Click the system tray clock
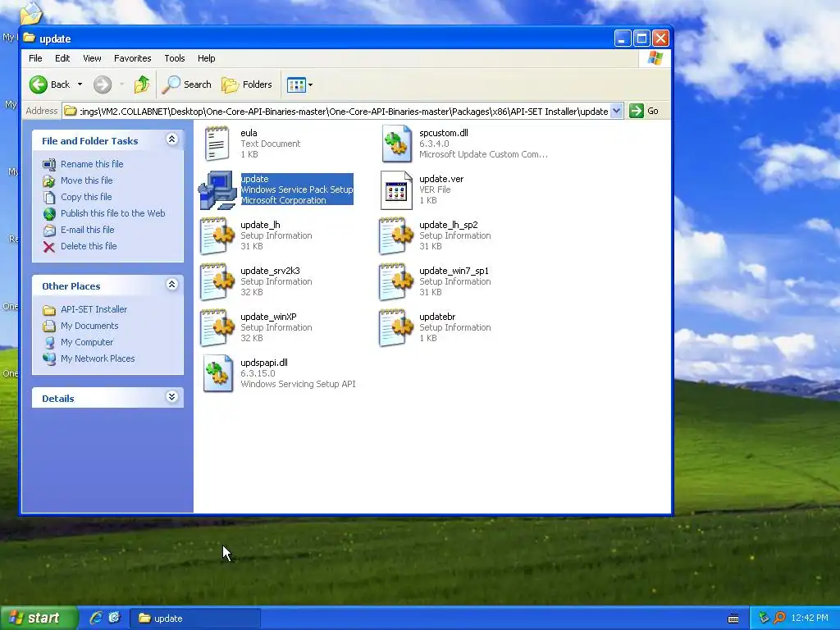840x630 pixels. coord(810,619)
